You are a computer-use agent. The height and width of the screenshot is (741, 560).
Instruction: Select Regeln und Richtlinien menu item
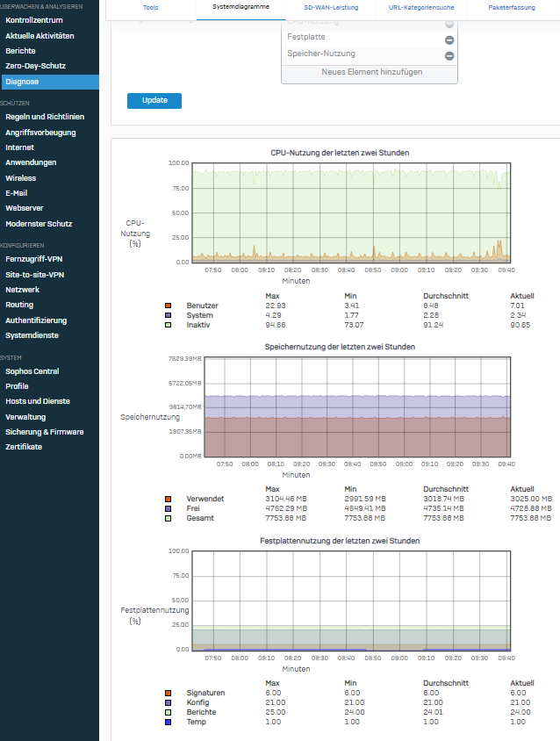(45, 117)
